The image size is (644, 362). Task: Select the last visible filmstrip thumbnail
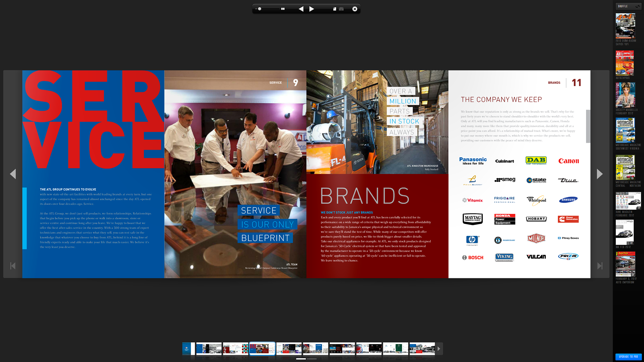coord(422,349)
